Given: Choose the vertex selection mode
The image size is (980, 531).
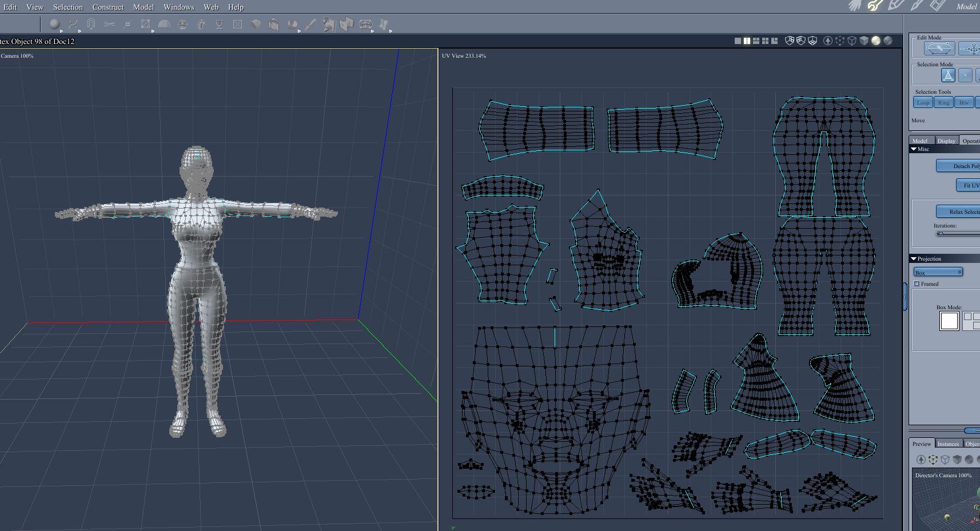Looking at the screenshot, I should tap(965, 75).
